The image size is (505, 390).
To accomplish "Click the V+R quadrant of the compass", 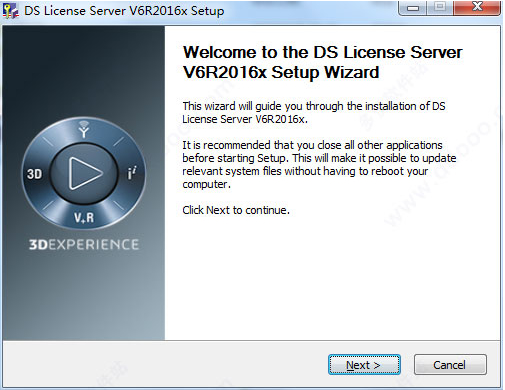I will (84, 218).
